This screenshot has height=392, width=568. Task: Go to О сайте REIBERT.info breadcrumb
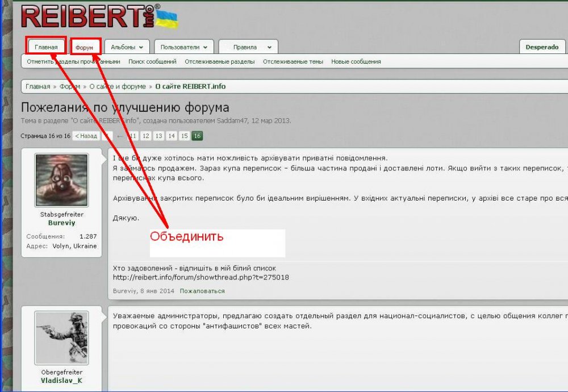pyautogui.click(x=190, y=86)
